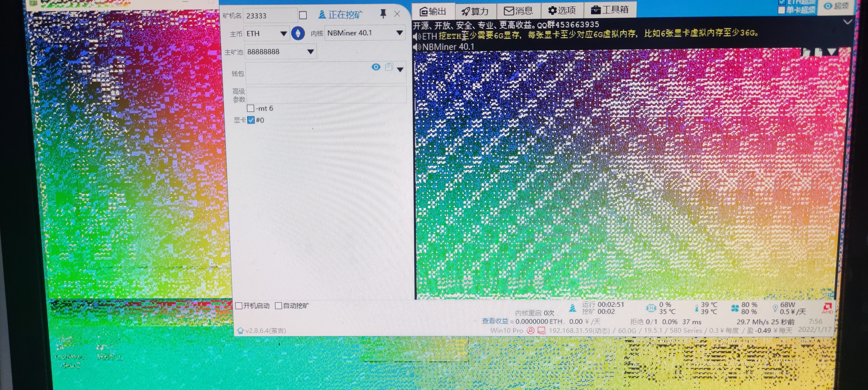Screen dimensions: 868x390
Task: Click the 超频 overclock eye button
Action: [836, 6]
